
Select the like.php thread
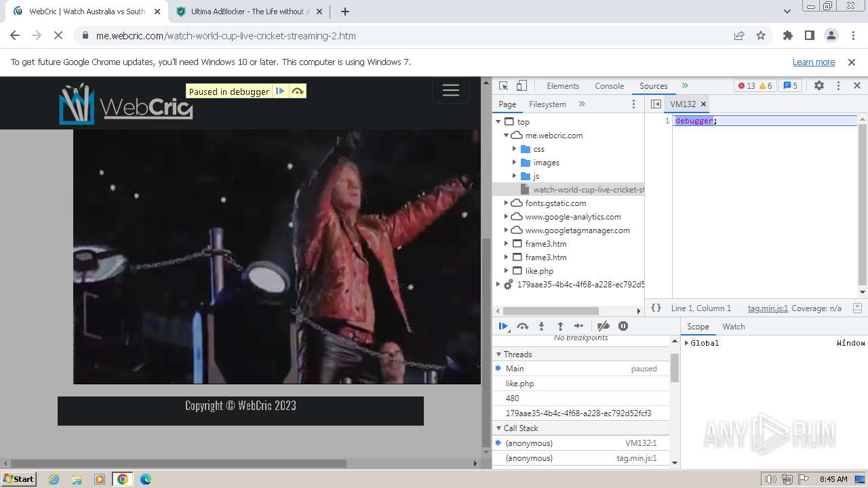580,384
